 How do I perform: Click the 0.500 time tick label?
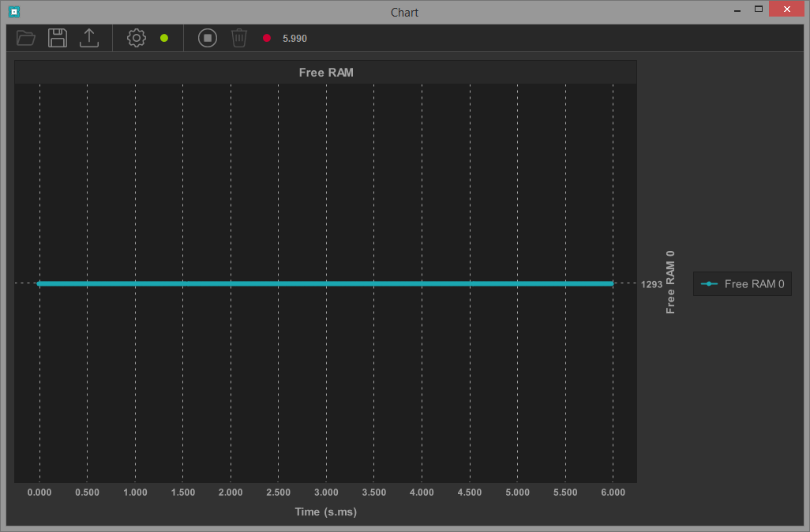point(88,493)
